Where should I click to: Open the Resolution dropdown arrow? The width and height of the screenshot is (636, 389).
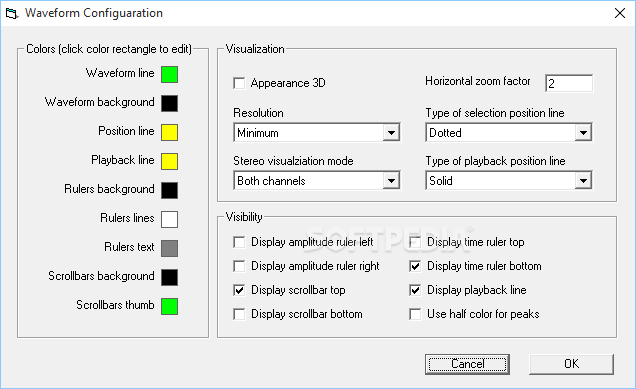tap(391, 133)
